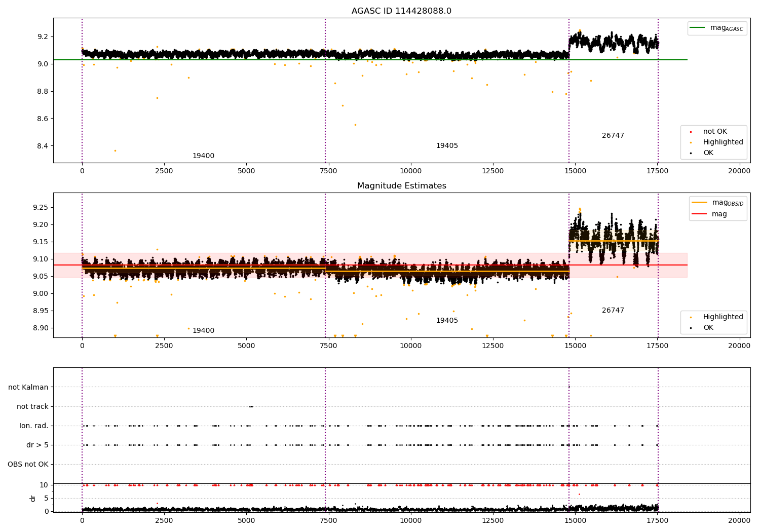This screenshot has height=532, width=760.
Task: Click the 26747 annotation in the top plot
Action: (613, 136)
